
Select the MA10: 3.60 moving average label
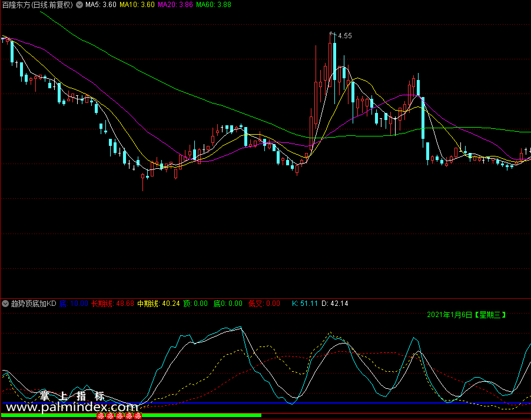(x=137, y=5)
